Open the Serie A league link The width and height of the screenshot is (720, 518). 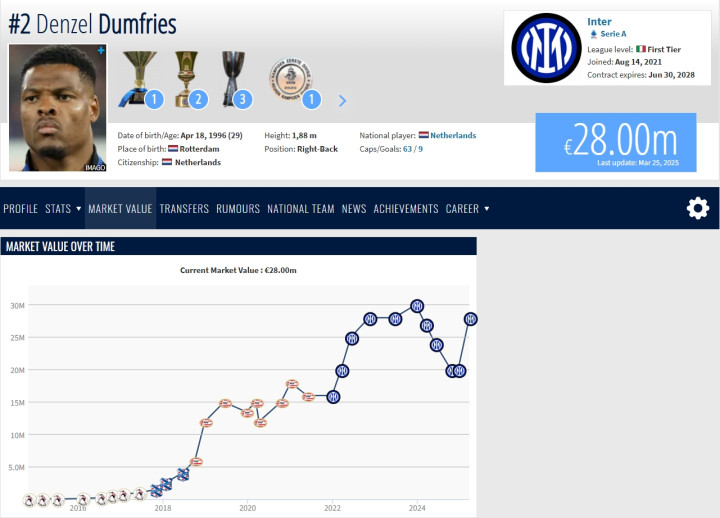pos(613,34)
